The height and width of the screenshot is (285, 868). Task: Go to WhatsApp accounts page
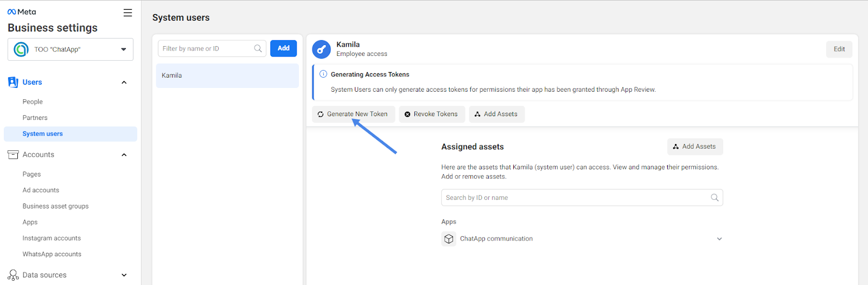(52, 254)
